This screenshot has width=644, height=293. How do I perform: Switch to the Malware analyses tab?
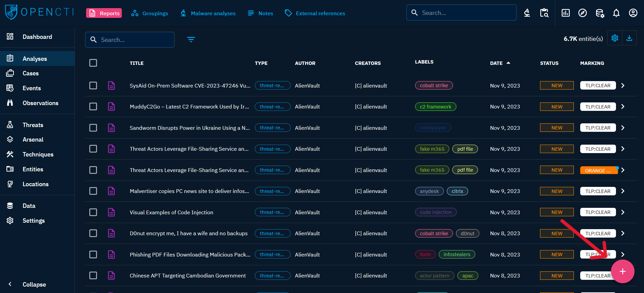pos(208,13)
